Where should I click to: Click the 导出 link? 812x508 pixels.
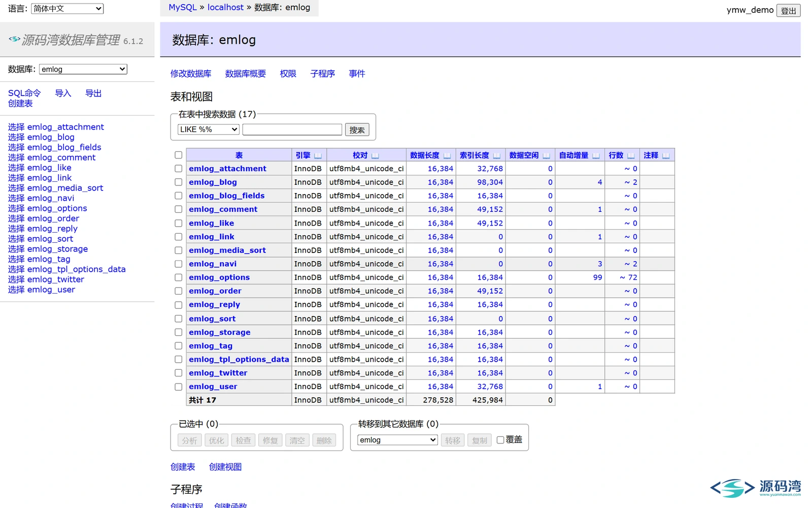tap(93, 93)
